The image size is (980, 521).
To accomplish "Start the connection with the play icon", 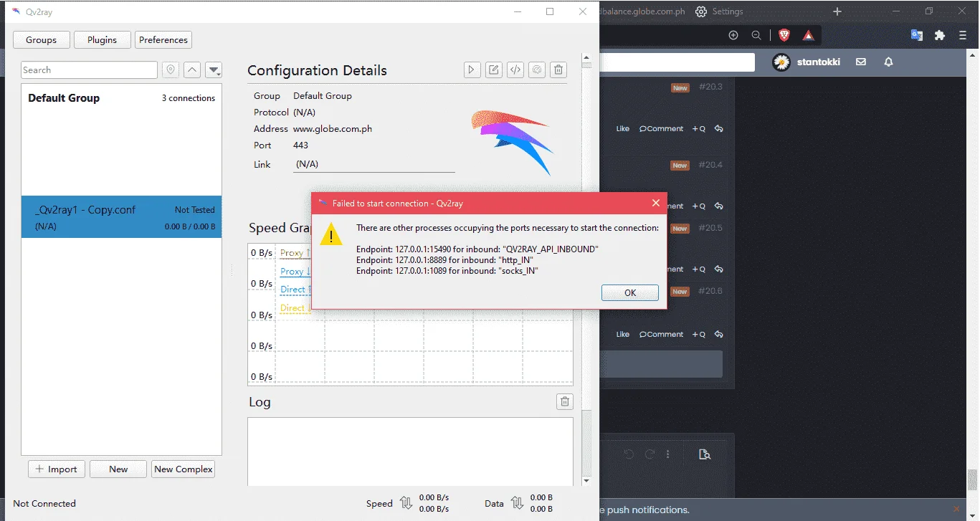I will pos(471,70).
